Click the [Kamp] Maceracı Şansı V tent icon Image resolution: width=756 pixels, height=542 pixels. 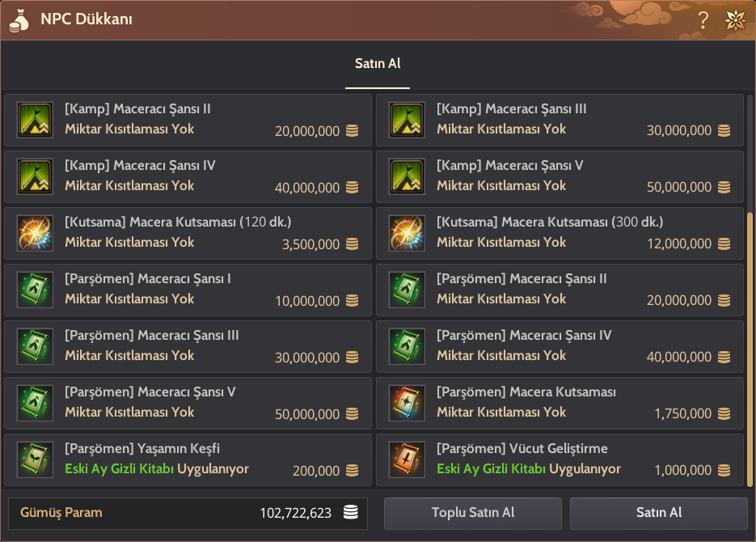(407, 176)
